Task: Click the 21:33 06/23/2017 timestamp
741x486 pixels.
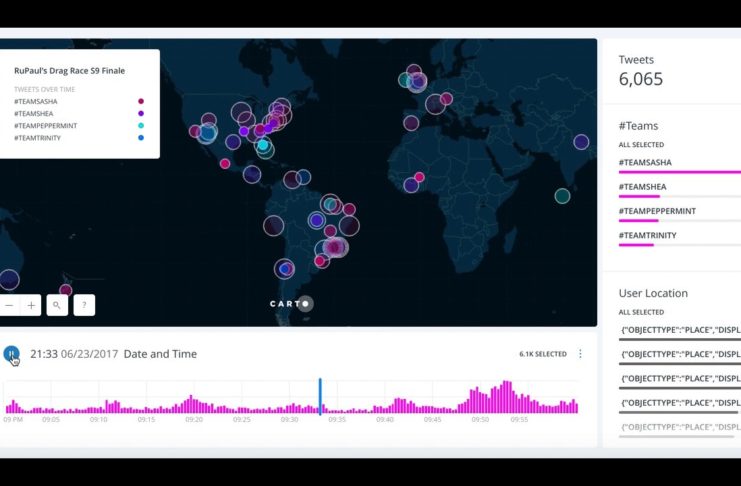Action: pos(74,354)
